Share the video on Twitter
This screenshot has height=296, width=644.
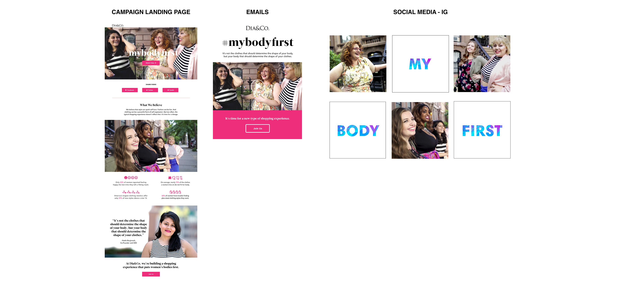150,90
